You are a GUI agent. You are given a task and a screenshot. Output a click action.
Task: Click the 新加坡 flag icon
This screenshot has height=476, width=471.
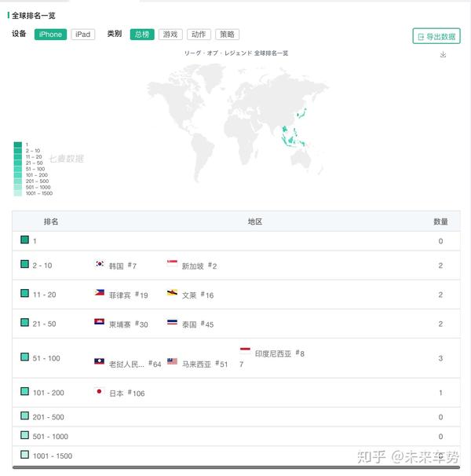click(x=172, y=263)
